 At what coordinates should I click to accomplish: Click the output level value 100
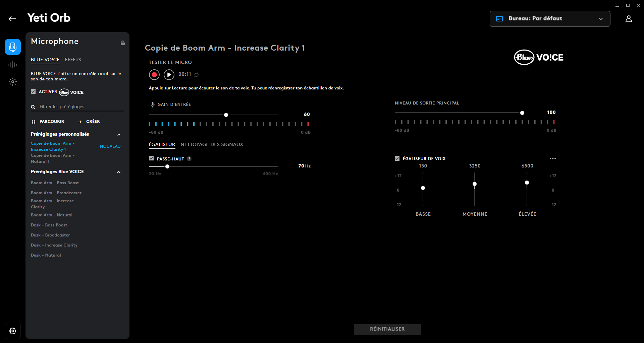[551, 112]
